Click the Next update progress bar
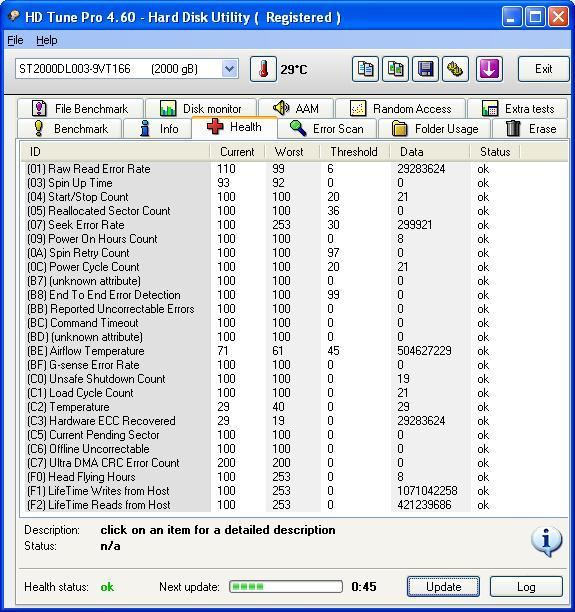Viewport: 575px width, 612px height. point(286,586)
